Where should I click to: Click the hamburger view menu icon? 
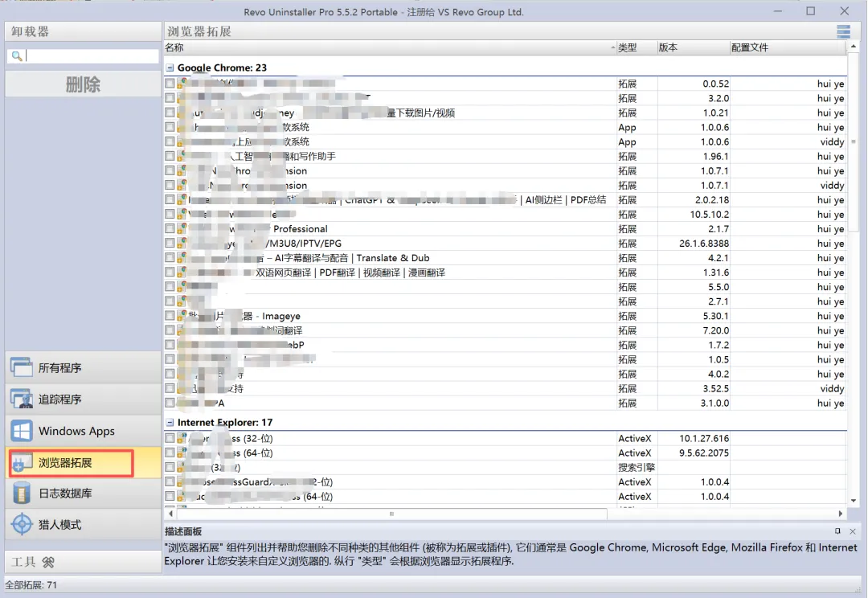843,31
